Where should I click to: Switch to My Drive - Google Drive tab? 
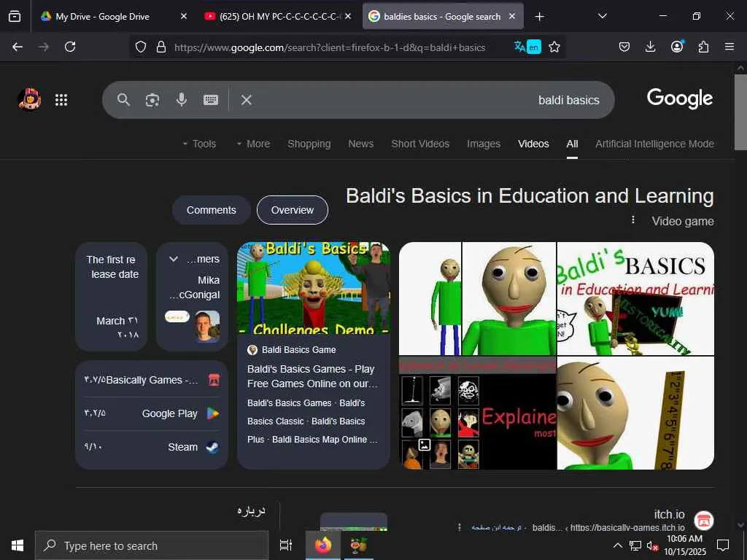pyautogui.click(x=102, y=16)
